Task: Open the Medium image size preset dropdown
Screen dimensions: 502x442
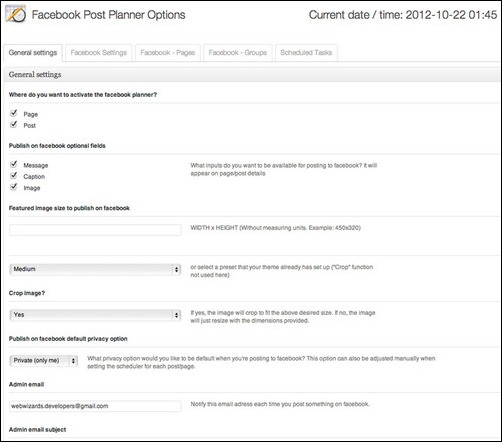Action: pyautogui.click(x=95, y=269)
